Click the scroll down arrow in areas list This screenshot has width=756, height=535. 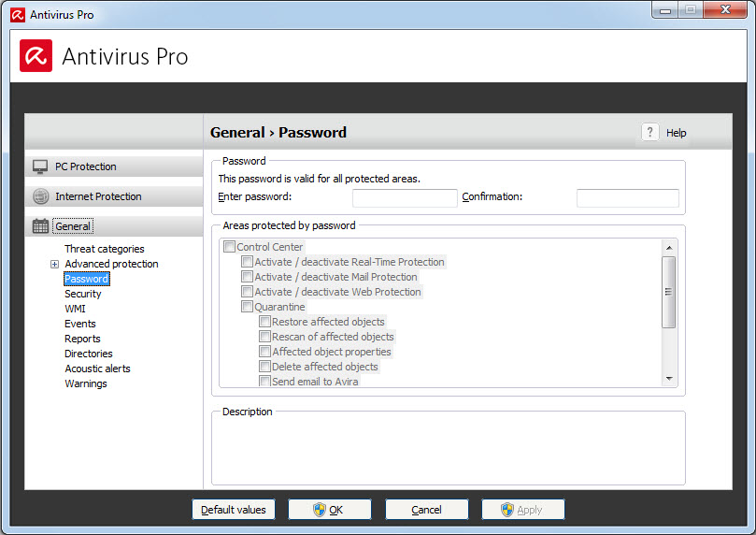click(x=669, y=379)
